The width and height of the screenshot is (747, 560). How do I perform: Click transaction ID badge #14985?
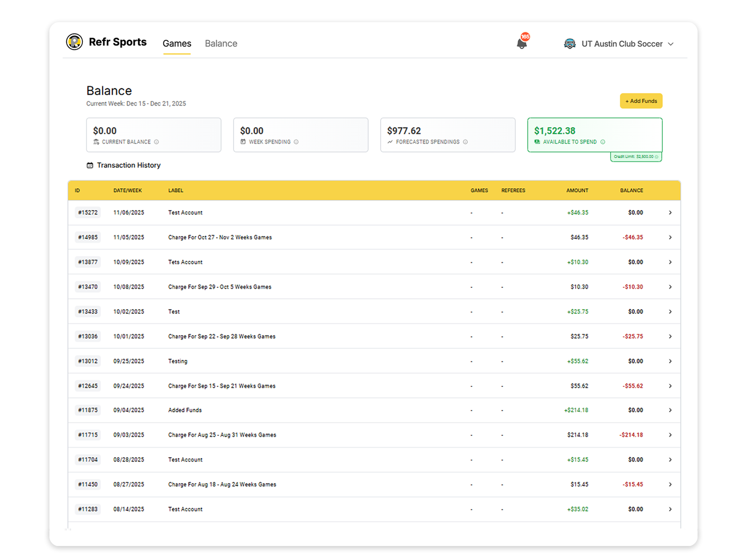click(88, 237)
